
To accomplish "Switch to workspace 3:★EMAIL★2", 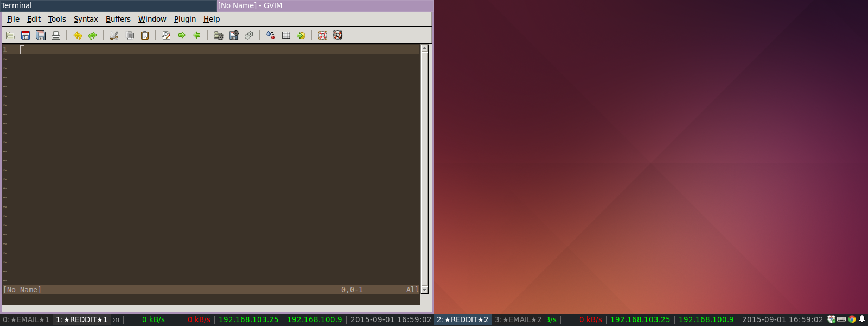I will tap(518, 319).
